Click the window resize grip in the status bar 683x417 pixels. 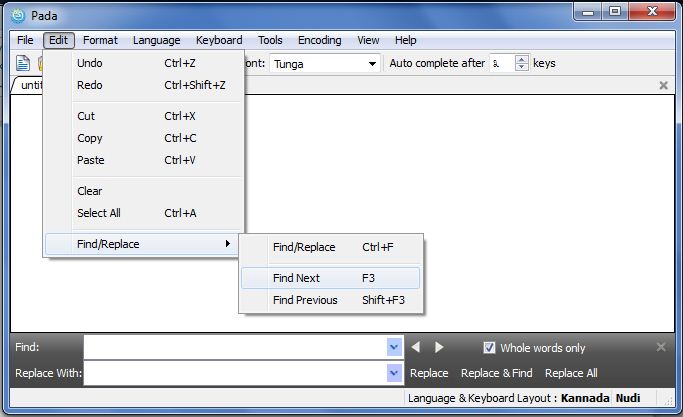(669, 402)
